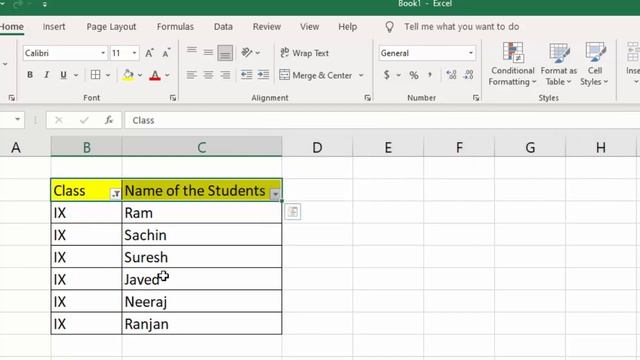This screenshot has height=360, width=640.
Task: Open the Borders dropdown arrow
Action: pos(108,75)
